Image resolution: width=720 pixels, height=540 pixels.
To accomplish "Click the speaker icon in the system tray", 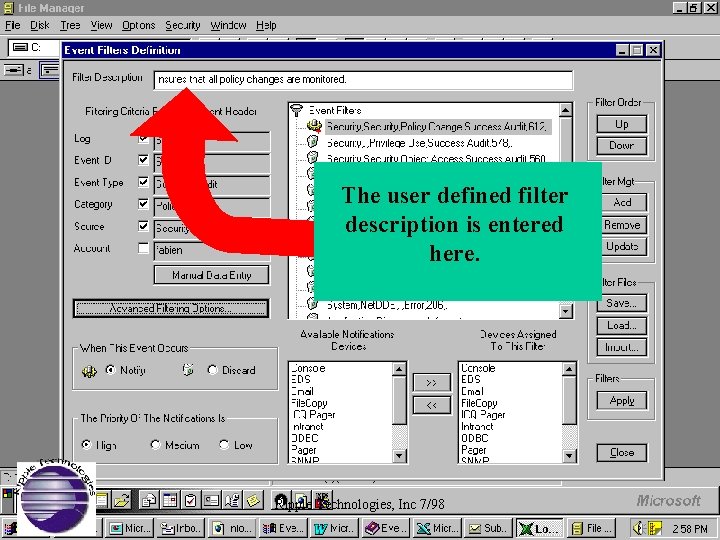I will pyautogui.click(x=637, y=528).
